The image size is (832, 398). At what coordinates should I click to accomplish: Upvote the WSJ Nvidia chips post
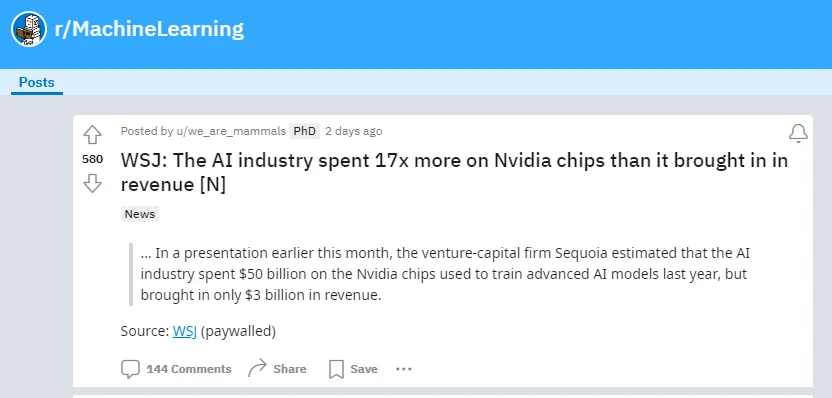pyautogui.click(x=92, y=135)
